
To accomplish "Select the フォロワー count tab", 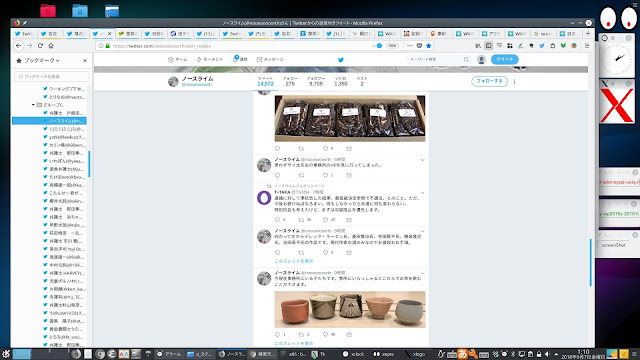I will point(316,81).
